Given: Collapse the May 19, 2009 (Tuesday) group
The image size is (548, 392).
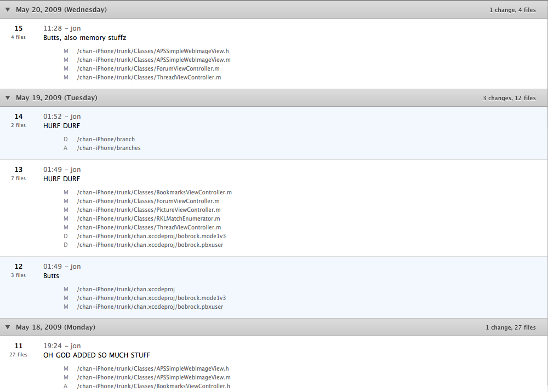Looking at the screenshot, I should [x=8, y=98].
